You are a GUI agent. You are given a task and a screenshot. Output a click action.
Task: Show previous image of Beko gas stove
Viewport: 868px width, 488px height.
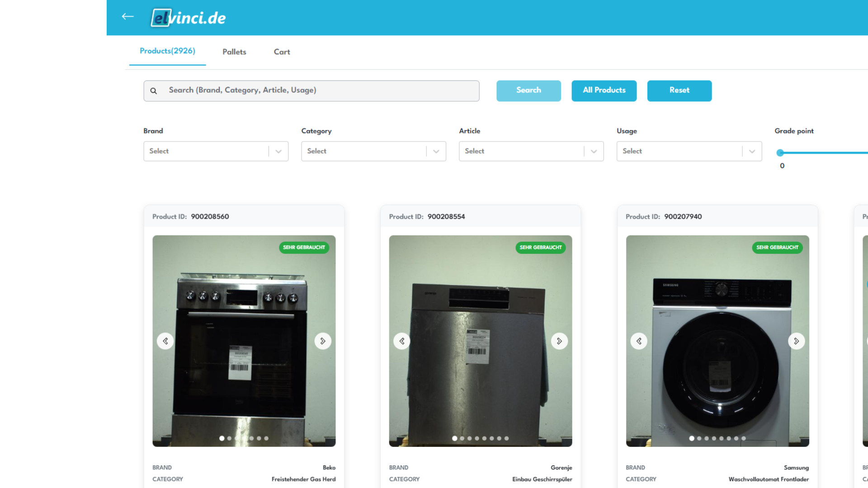tap(165, 341)
